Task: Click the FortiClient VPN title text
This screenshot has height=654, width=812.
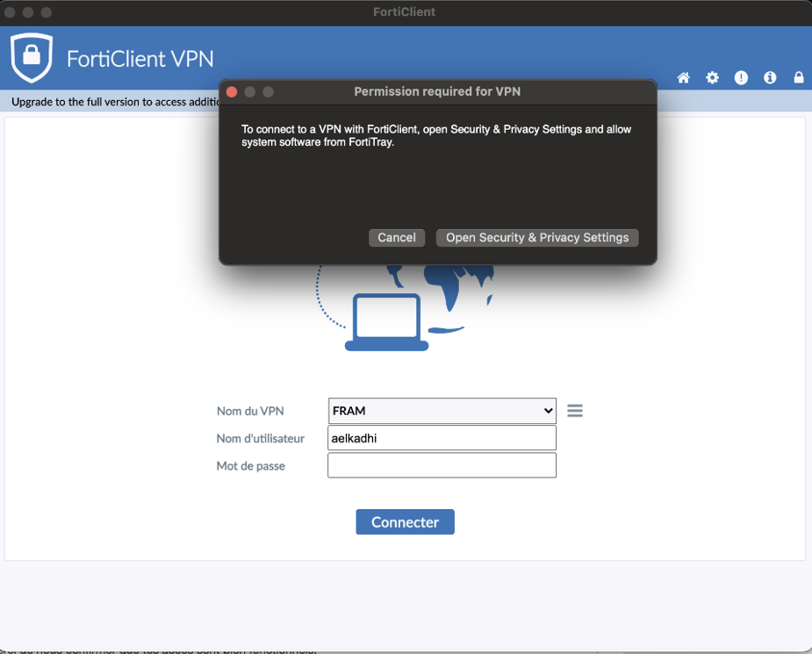Action: click(140, 59)
